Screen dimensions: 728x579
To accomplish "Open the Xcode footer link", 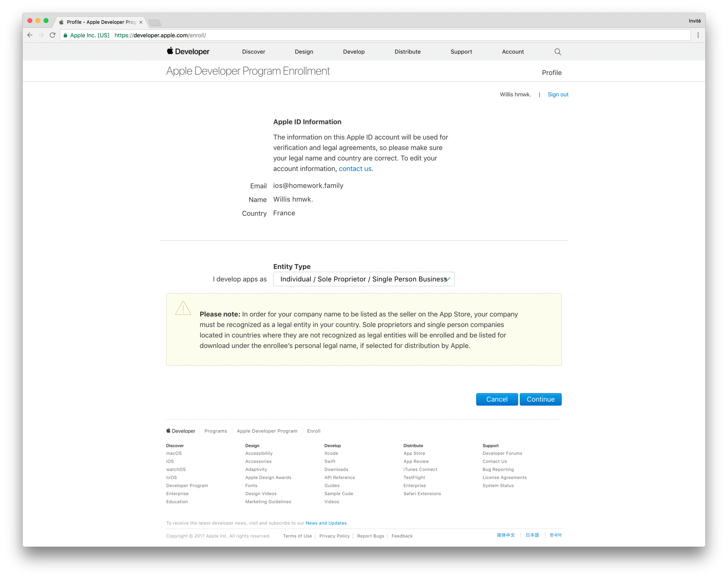I will click(331, 453).
